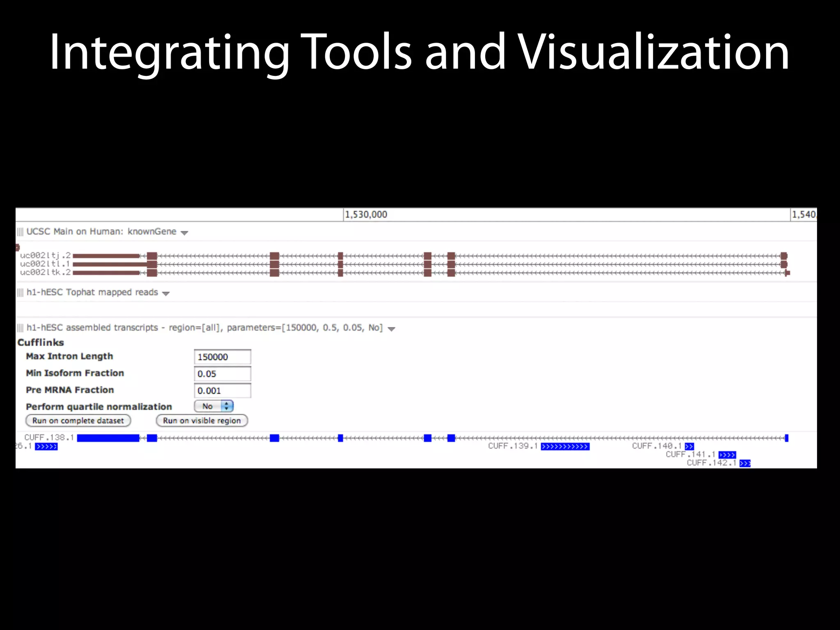Image resolution: width=840 pixels, height=630 pixels.
Task: Click the h1-hESC Tophat mapped reads title
Action: (x=92, y=292)
